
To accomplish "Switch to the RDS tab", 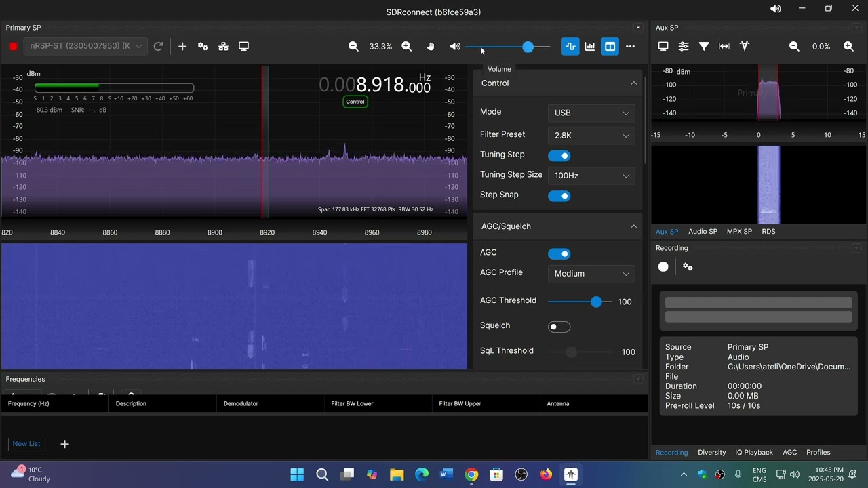I will coord(768,231).
